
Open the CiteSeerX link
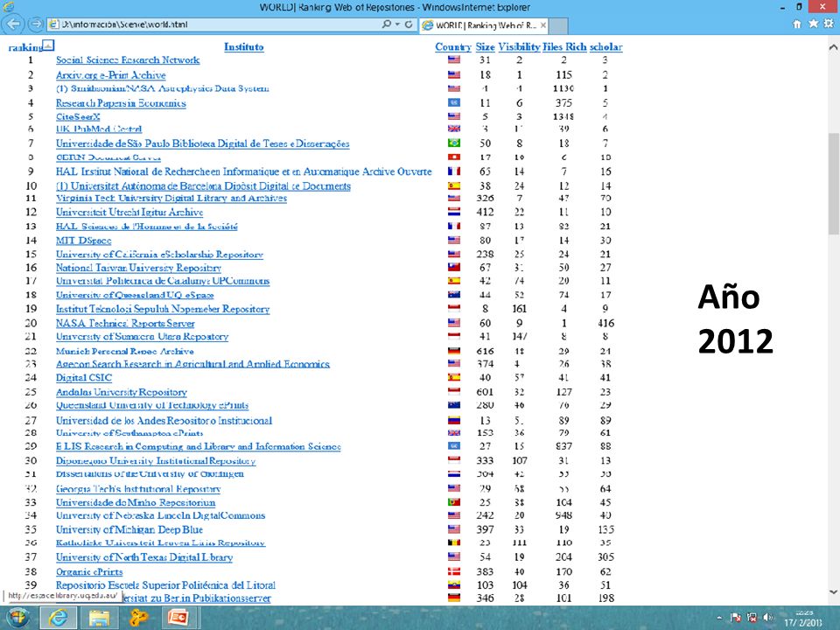[78, 116]
